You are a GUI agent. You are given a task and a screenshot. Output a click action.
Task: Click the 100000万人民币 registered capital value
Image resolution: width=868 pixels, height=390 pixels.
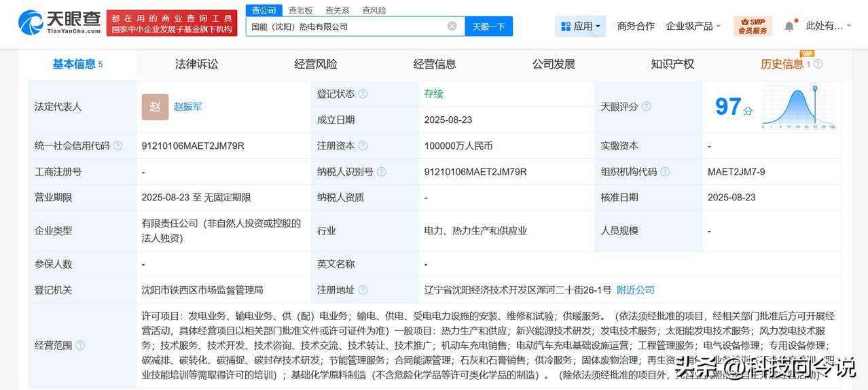(458, 145)
